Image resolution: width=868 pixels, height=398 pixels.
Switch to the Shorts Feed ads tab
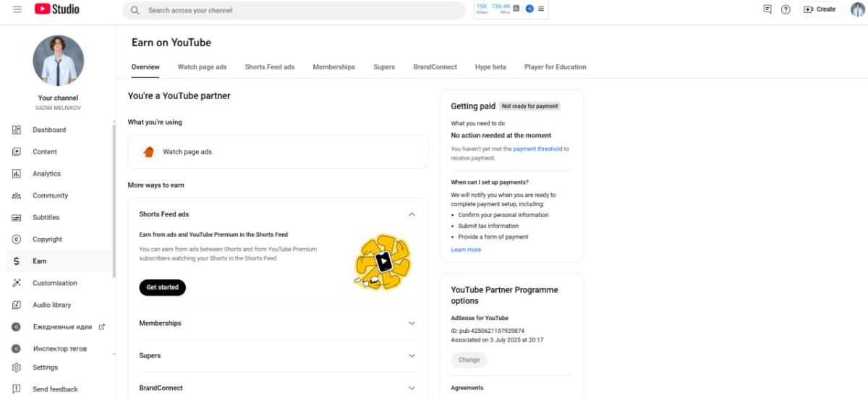coord(270,67)
